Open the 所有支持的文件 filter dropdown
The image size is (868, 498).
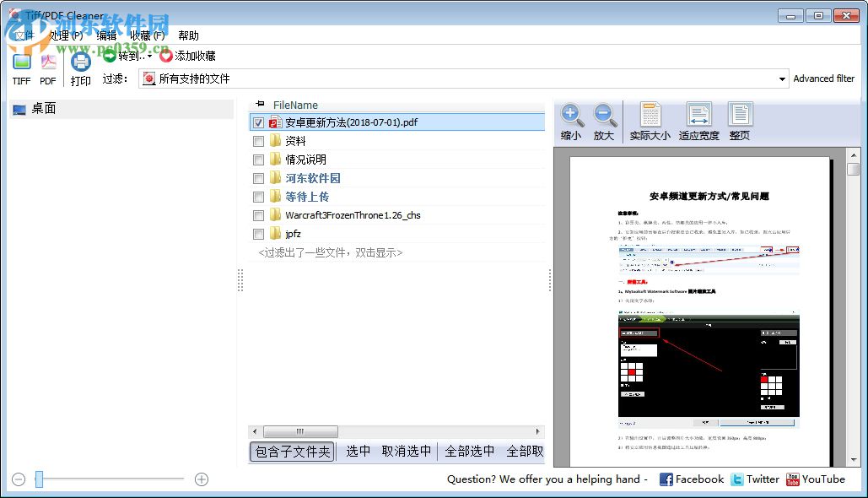click(781, 78)
